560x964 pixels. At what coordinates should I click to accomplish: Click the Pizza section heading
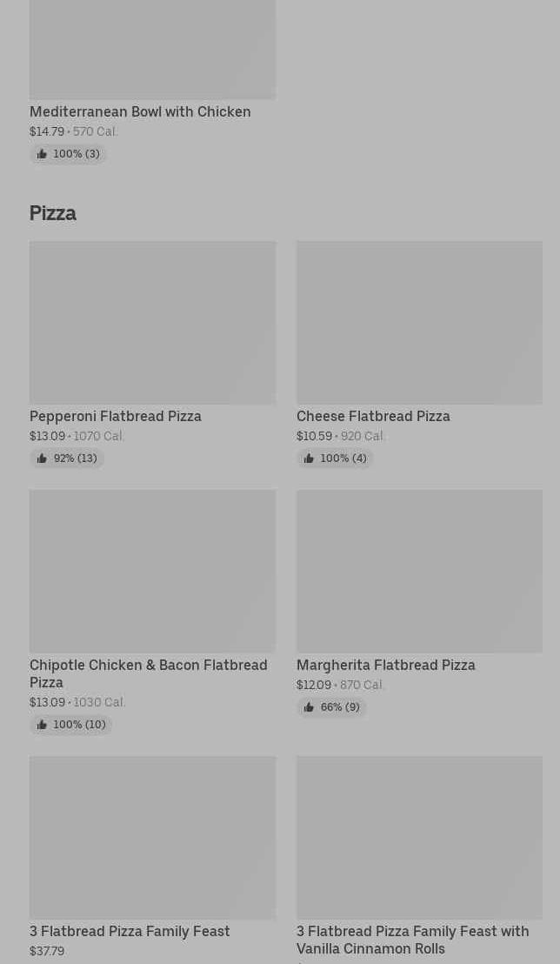tap(53, 213)
